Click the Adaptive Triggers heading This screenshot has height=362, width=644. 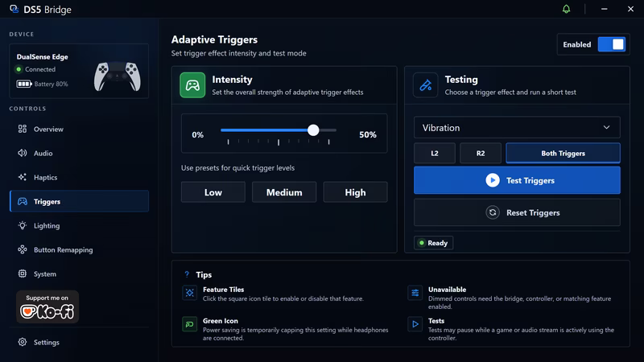[x=214, y=39]
